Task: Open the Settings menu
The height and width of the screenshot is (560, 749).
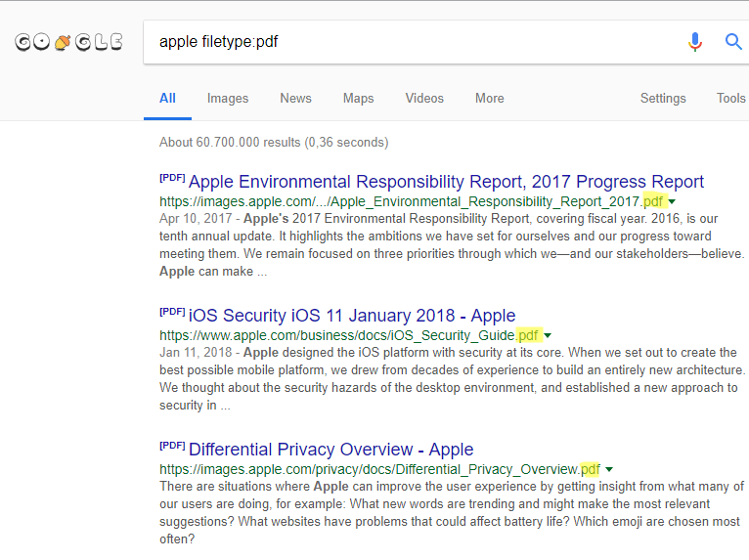Action: pos(663,99)
